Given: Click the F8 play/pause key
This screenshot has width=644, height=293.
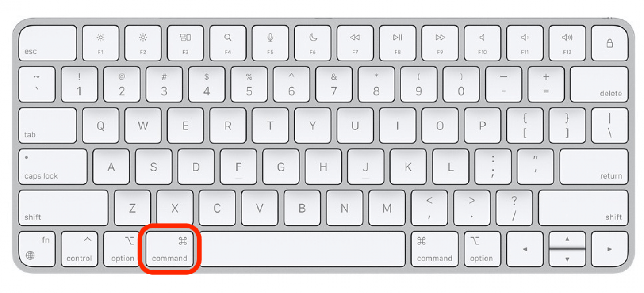Looking at the screenshot, I should click(x=398, y=43).
